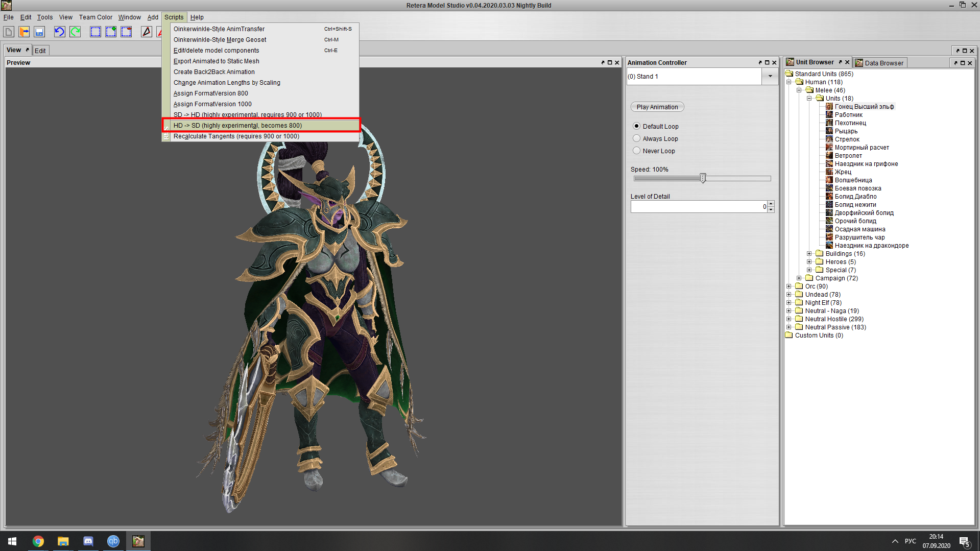The width and height of the screenshot is (980, 551).
Task: Choose the deselect tool with red minus
Action: click(x=126, y=32)
